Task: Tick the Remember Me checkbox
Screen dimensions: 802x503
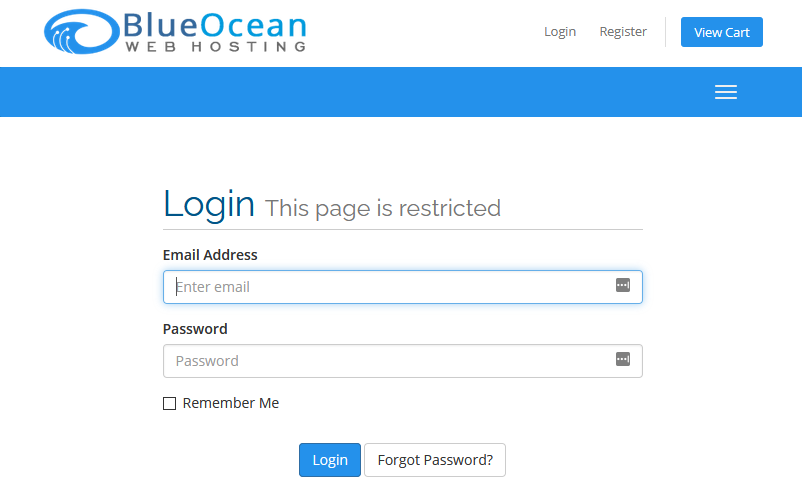Action: [x=170, y=404]
